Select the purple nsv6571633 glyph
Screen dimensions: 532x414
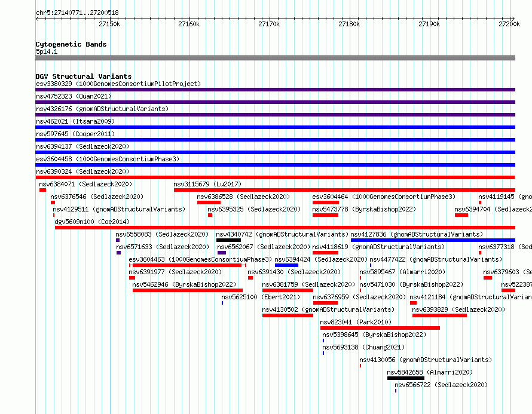118,253
